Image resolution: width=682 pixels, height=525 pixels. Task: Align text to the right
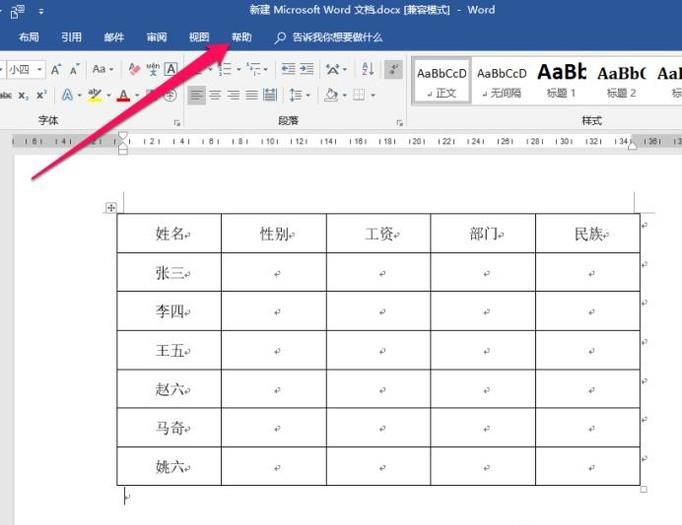(234, 95)
